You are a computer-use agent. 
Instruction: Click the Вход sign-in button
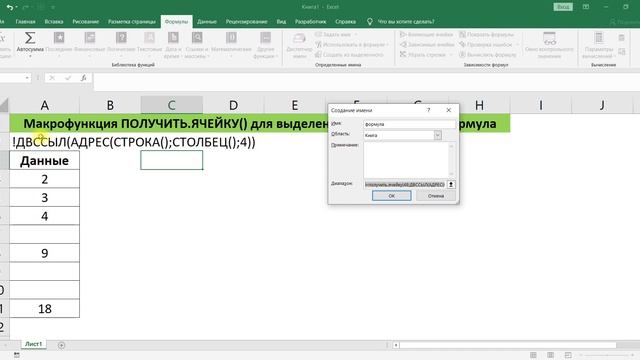pyautogui.click(x=563, y=7)
